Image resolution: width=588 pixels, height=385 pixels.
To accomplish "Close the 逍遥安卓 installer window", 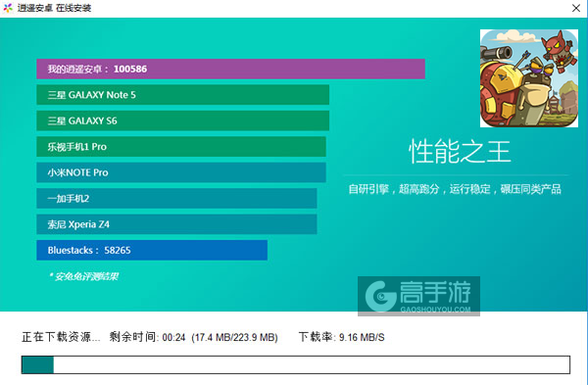I will coord(576,8).
